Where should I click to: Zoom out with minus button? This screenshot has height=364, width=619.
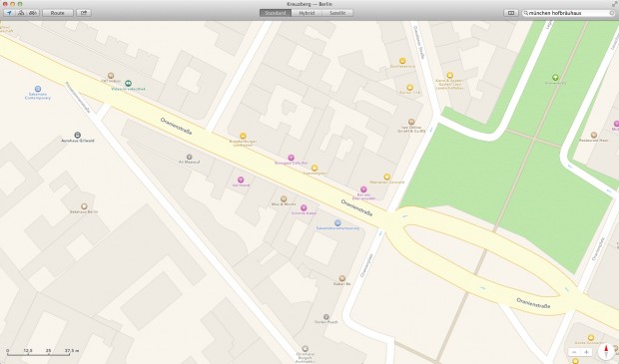574,352
